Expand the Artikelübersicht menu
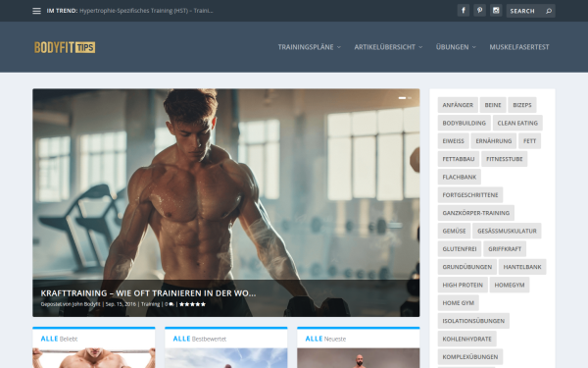Viewport: 588px width, 368px height. pyautogui.click(x=388, y=47)
